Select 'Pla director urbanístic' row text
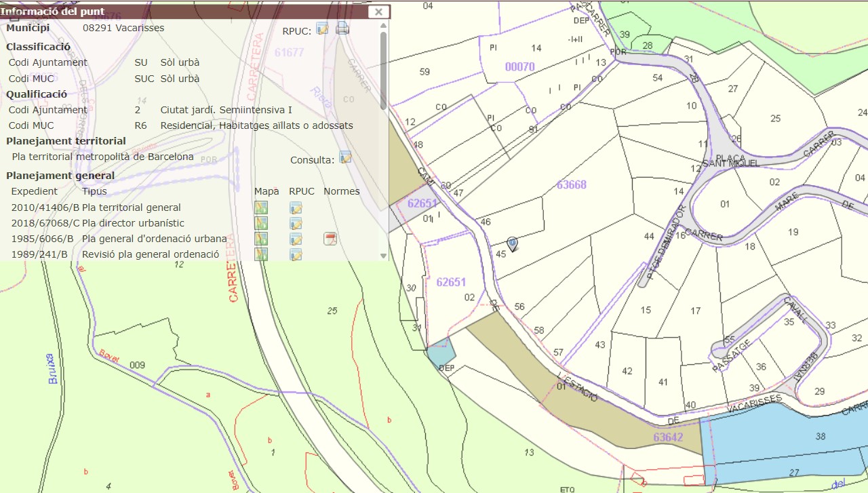The image size is (868, 493). [133, 223]
